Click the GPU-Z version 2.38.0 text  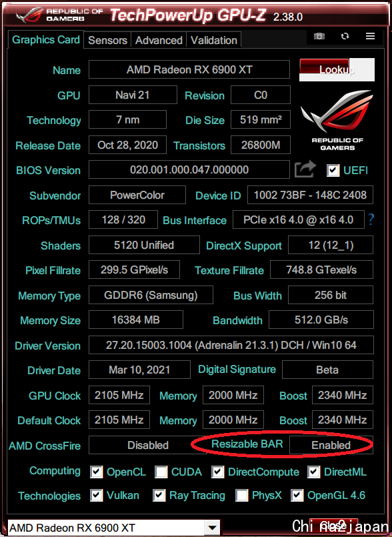[x=287, y=17]
